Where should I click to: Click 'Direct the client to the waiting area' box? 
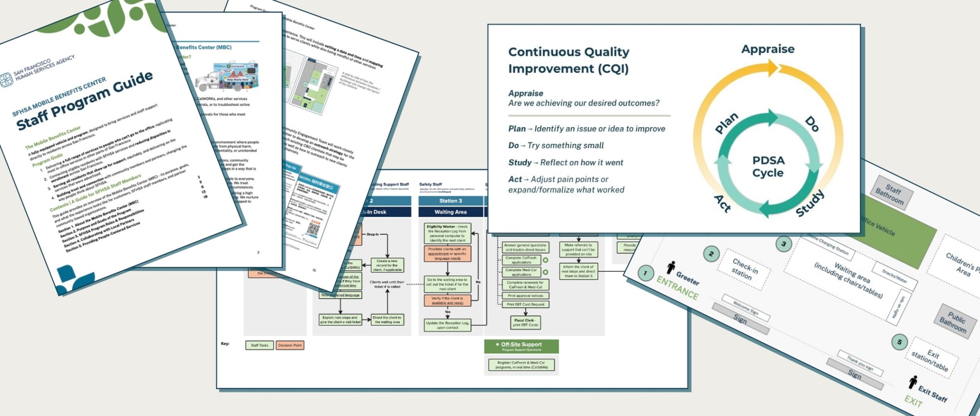click(x=388, y=320)
